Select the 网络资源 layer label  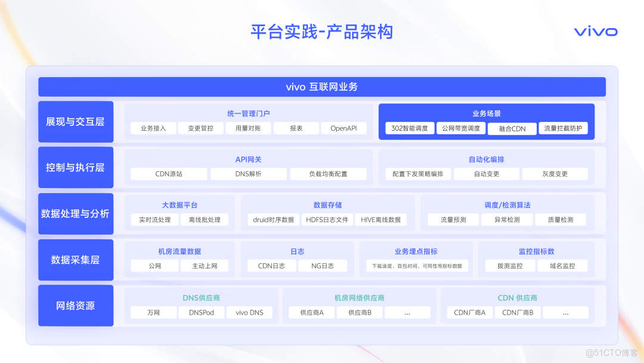(76, 305)
